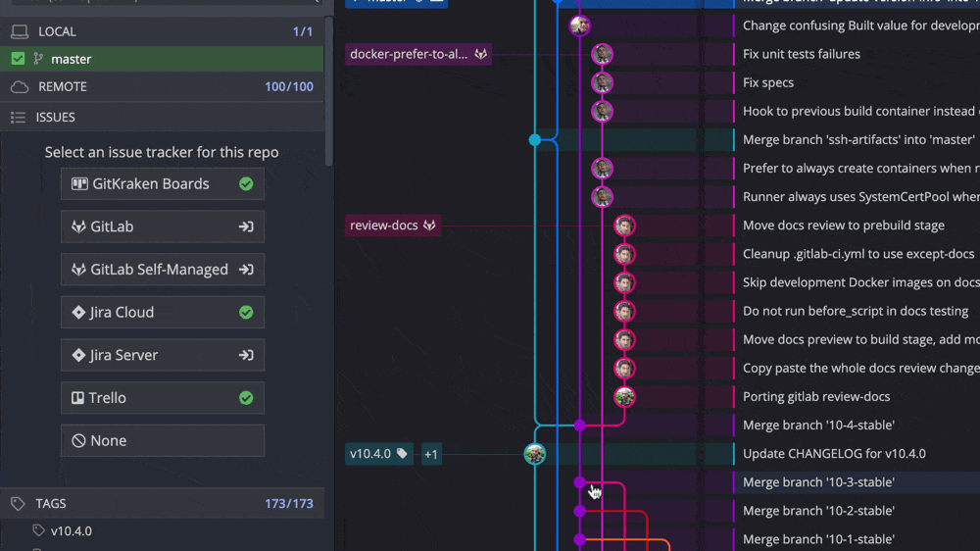Click the GitLab fox logo icon
Image resolution: width=980 pixels, height=551 pixels.
tap(78, 226)
